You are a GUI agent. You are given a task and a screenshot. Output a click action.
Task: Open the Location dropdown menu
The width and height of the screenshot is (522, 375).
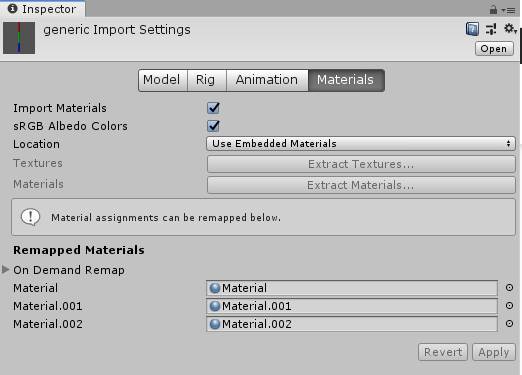point(361,144)
